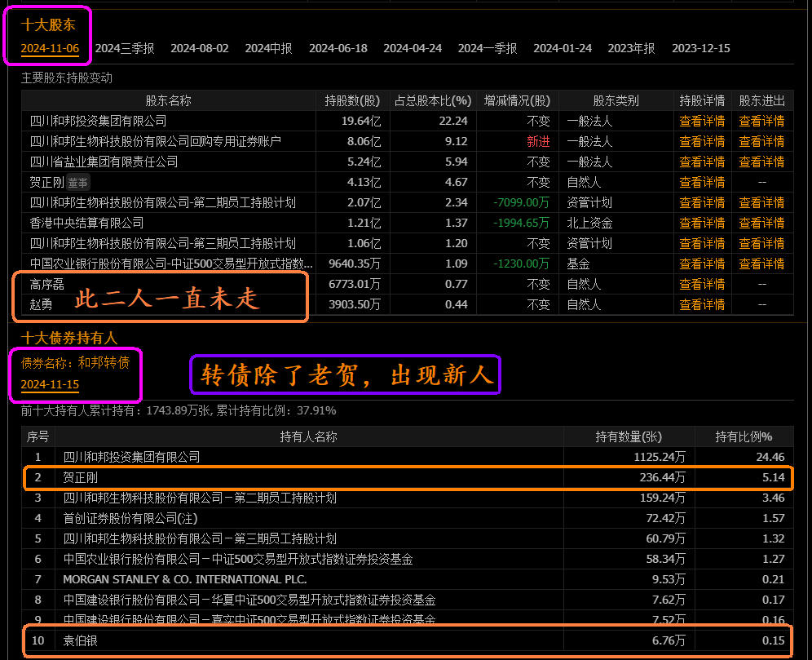
Task: Select bond holder 华夏中证500 fund row
Action: [407, 600]
